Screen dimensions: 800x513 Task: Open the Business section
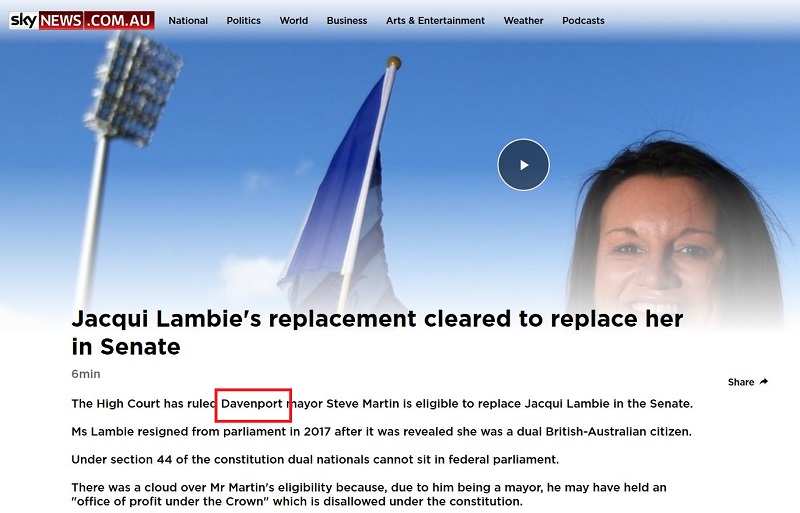(347, 21)
